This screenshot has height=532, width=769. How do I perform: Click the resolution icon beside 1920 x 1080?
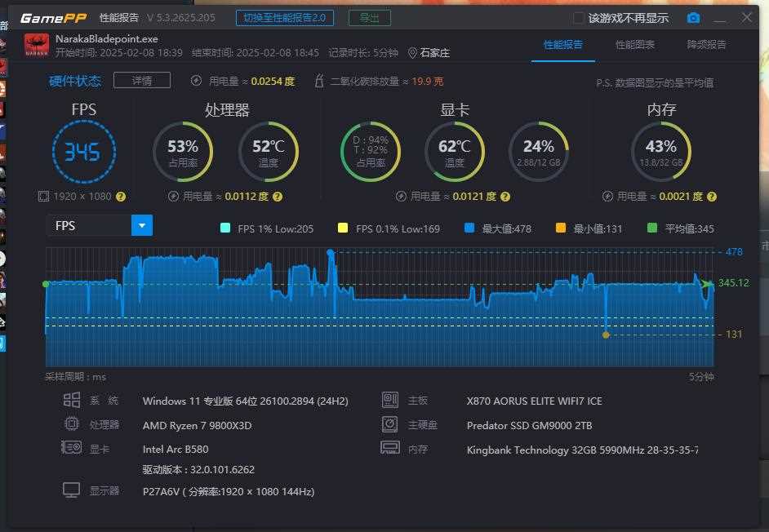tap(43, 197)
